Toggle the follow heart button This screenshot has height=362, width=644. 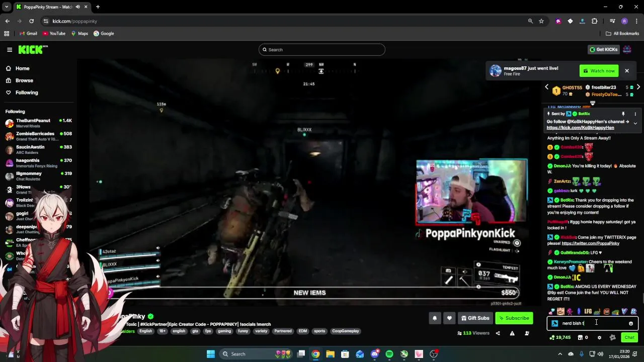click(x=449, y=318)
